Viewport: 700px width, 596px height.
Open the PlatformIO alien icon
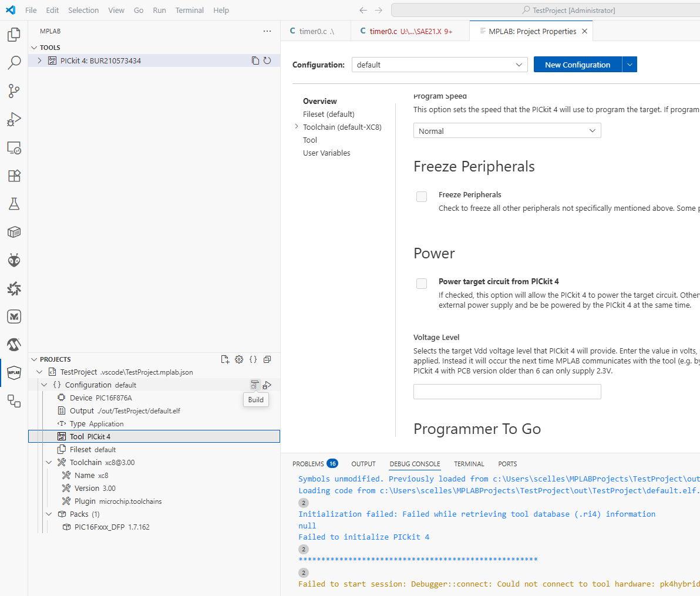pyautogui.click(x=14, y=260)
